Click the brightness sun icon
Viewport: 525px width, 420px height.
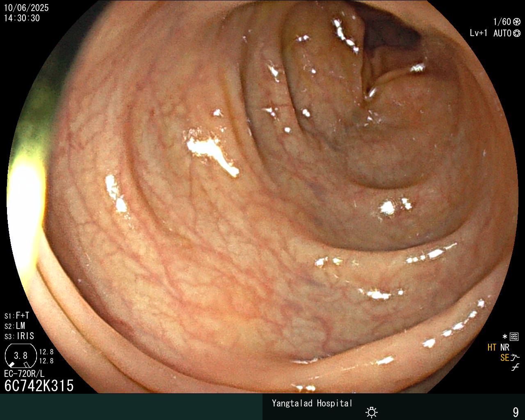(x=372, y=412)
